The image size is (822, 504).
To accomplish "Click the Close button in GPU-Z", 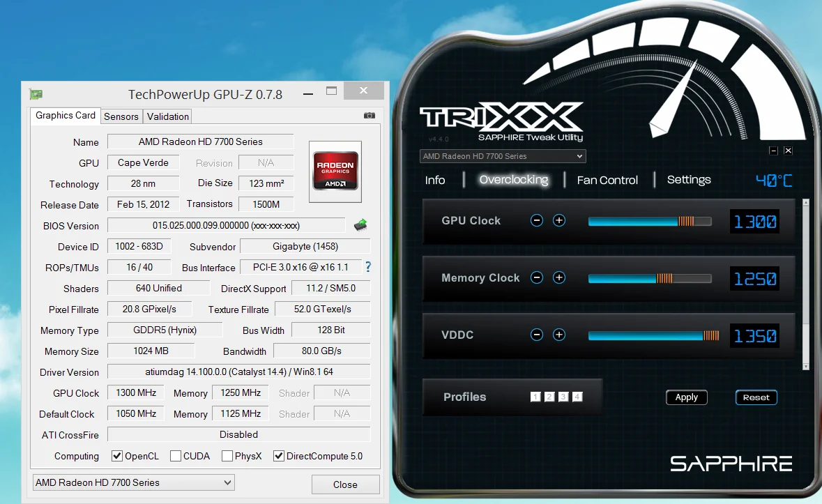I will coord(346,484).
